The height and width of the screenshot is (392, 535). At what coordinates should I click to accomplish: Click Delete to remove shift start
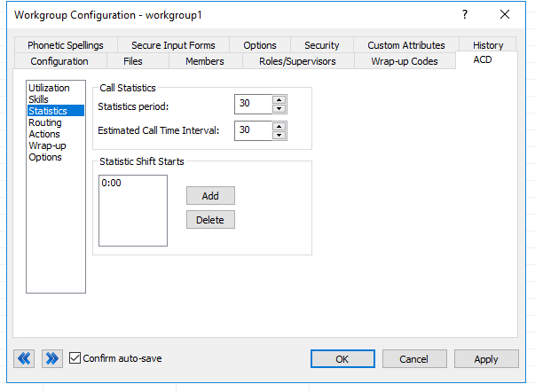(210, 219)
